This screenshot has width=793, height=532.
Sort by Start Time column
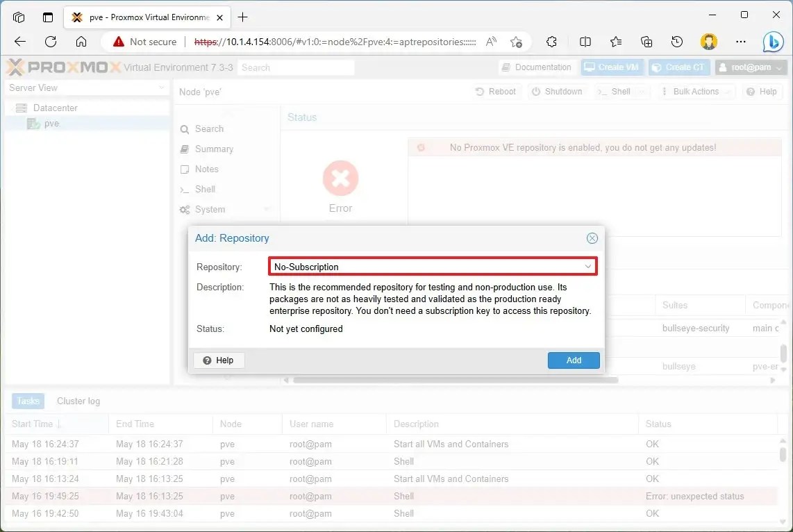point(57,424)
